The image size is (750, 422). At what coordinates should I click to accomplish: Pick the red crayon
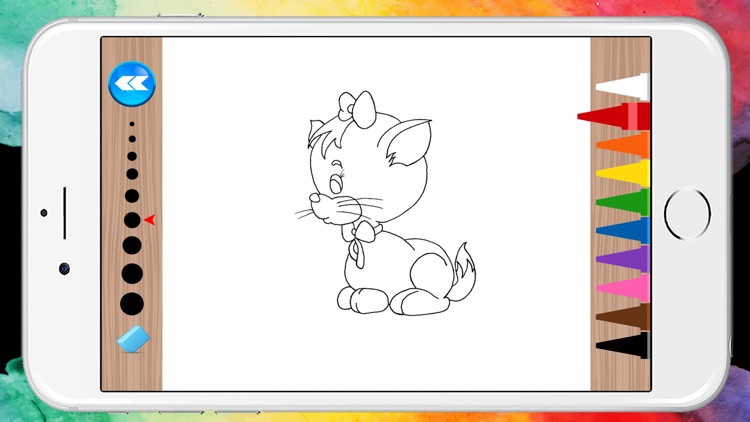614,116
